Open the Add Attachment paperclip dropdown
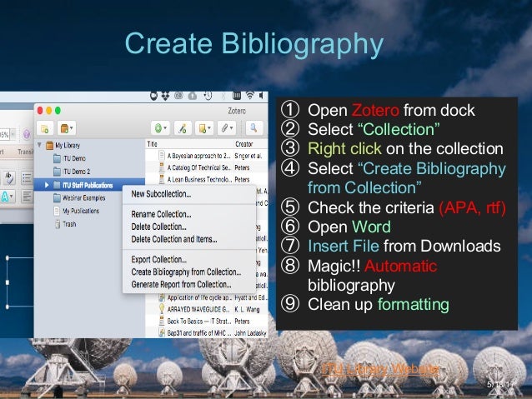Screen dimensions: 532x399 pyautogui.click(x=226, y=128)
